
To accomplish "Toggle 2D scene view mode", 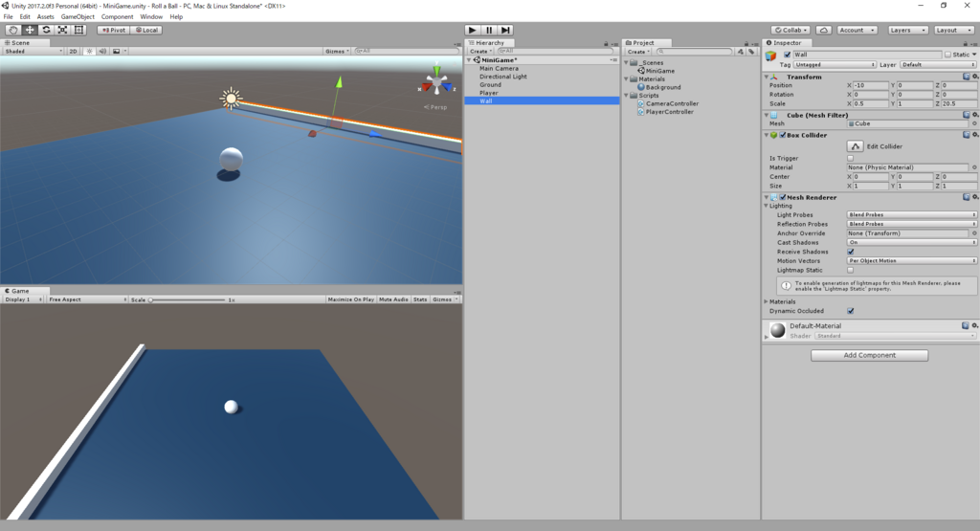I will [73, 52].
